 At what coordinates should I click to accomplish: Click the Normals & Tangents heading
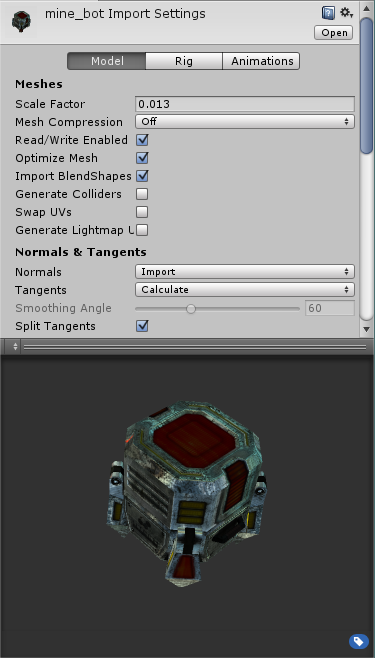point(81,252)
